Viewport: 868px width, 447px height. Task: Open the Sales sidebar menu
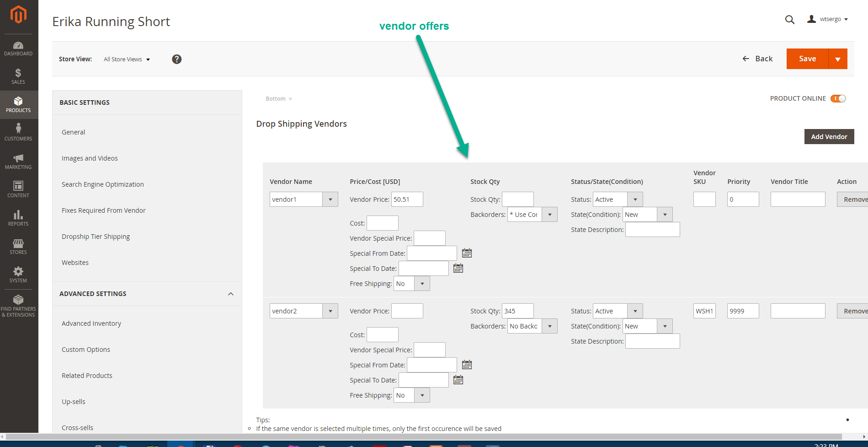[18, 76]
